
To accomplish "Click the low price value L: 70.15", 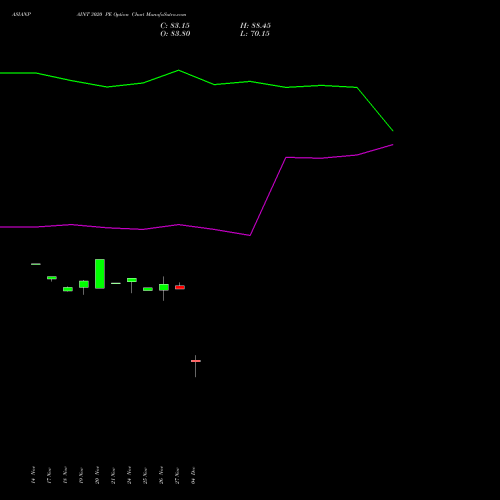I will pos(255,34).
